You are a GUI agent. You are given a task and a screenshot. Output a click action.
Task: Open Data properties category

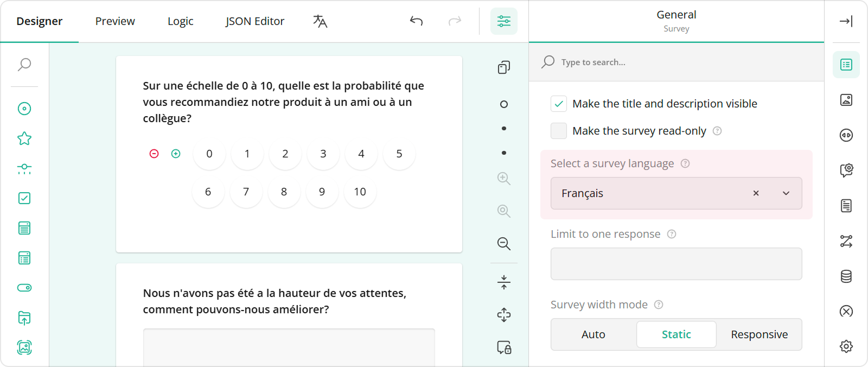(x=846, y=276)
